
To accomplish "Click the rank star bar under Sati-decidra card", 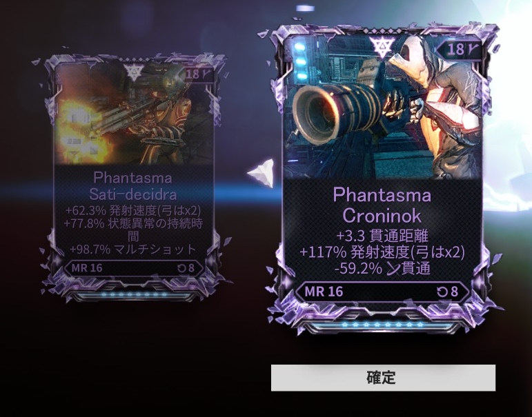I will [134, 294].
